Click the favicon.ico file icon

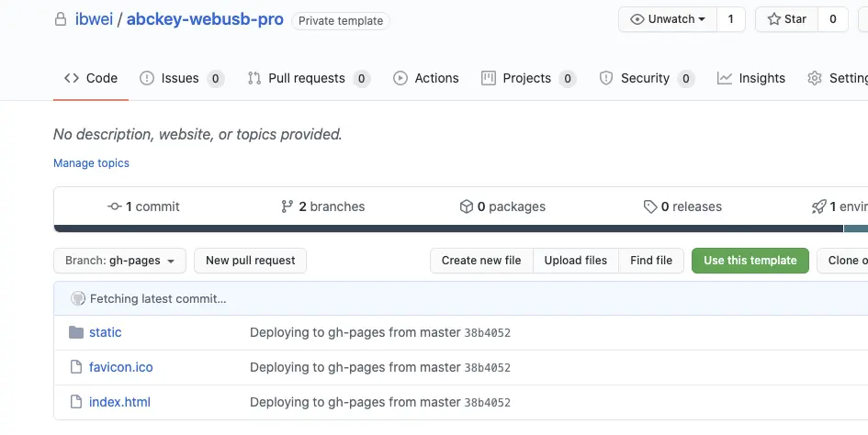point(76,367)
